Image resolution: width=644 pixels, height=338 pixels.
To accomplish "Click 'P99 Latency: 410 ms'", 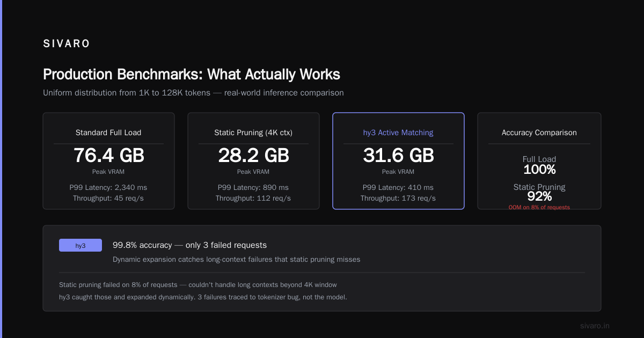I will pos(398,188).
